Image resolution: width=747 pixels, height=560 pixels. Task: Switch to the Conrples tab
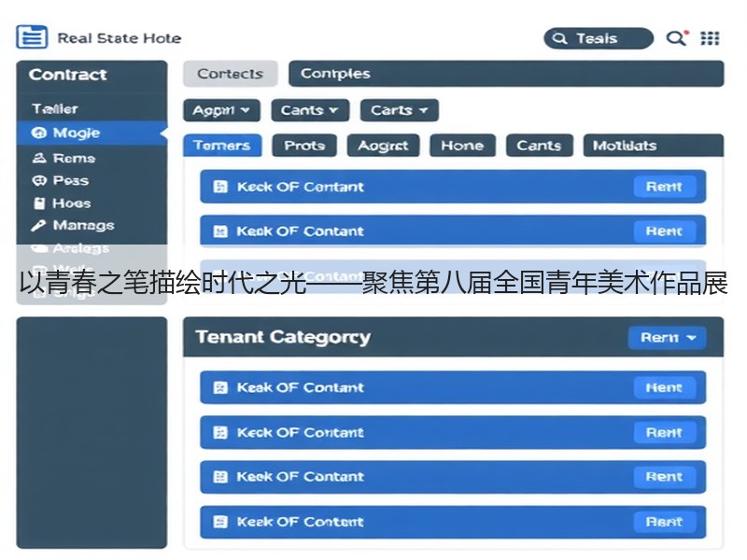(506, 74)
